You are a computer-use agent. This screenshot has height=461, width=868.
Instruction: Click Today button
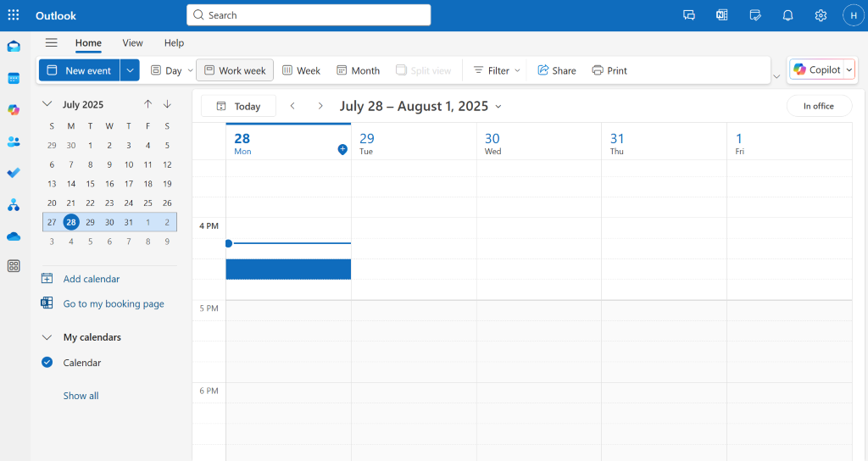[x=238, y=106]
